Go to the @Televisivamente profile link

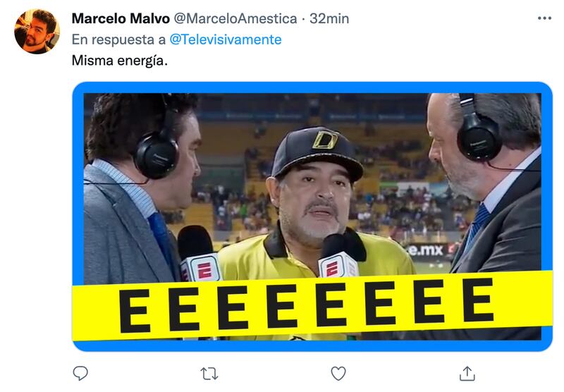(x=225, y=39)
